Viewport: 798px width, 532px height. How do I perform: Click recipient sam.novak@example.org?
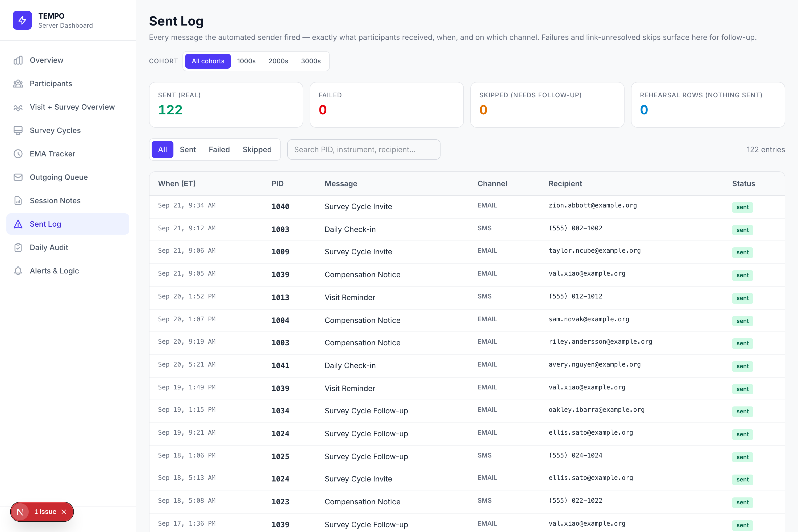click(589, 319)
